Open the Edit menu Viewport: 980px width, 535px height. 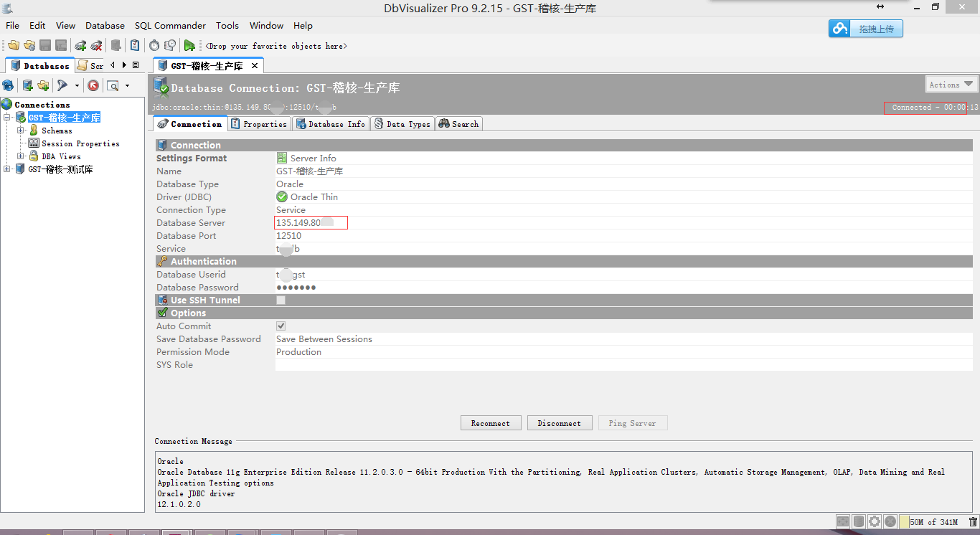click(37, 25)
